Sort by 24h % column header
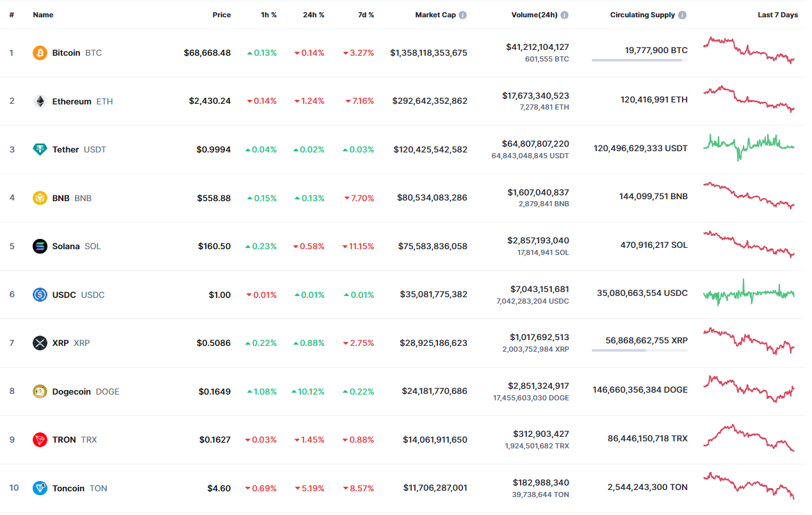 [313, 15]
